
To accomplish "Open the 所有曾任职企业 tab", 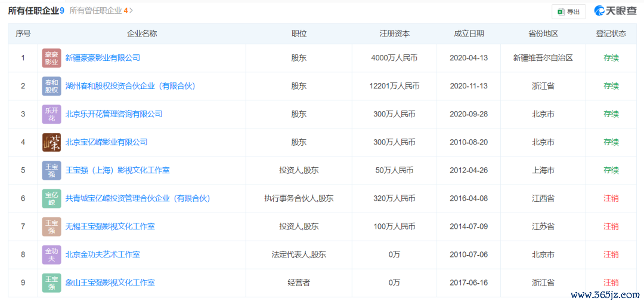I will [x=98, y=11].
